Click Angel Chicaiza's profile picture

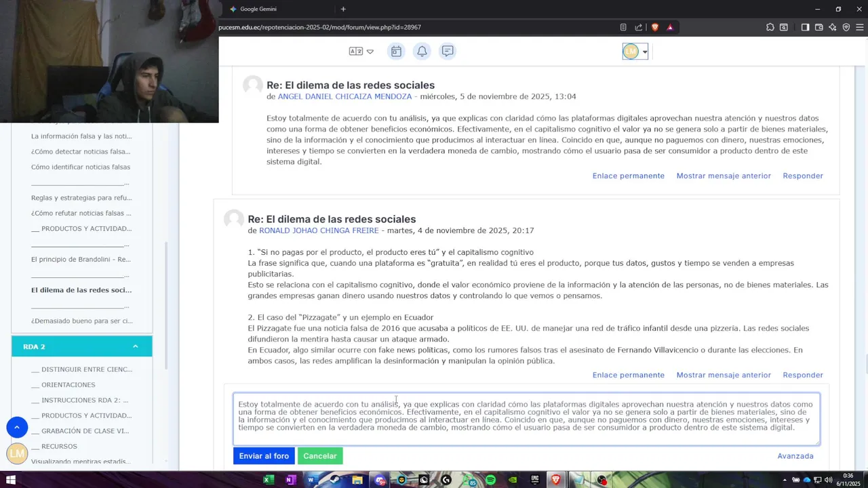[253, 85]
